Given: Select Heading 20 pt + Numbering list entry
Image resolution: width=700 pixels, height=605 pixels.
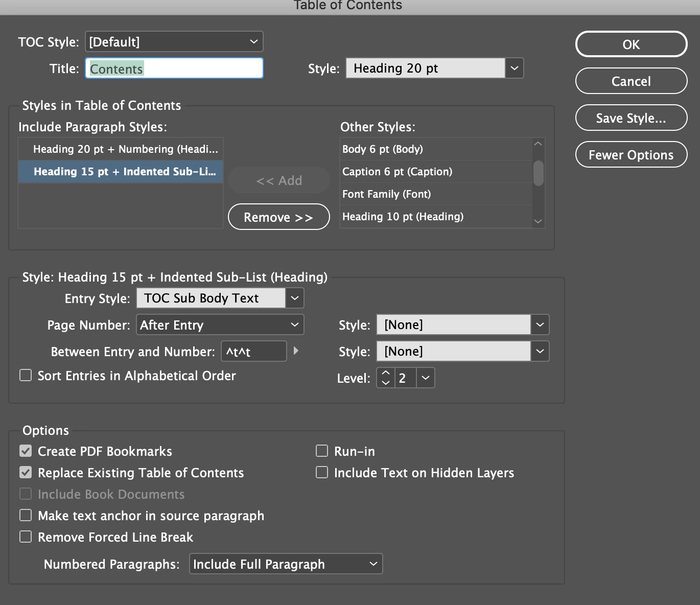Looking at the screenshot, I should tap(121, 149).
